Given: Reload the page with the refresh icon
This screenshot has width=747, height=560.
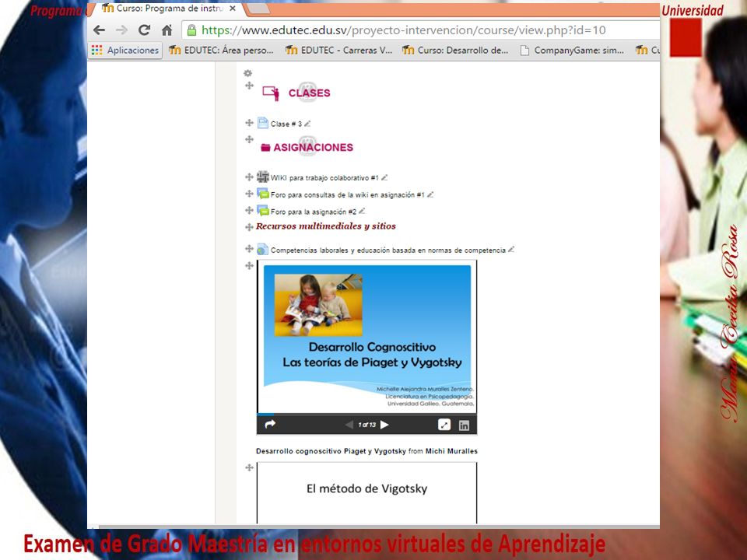Looking at the screenshot, I should click(145, 30).
